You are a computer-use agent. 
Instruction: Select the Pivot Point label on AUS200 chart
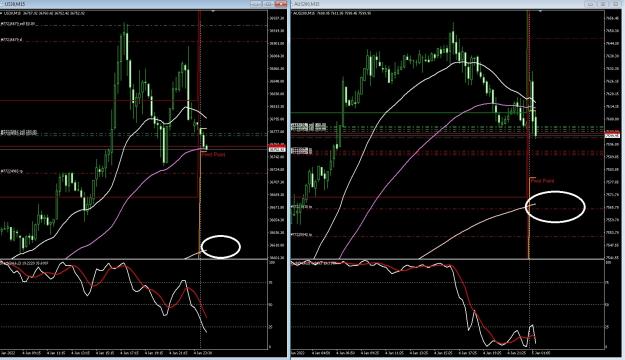tap(542, 181)
